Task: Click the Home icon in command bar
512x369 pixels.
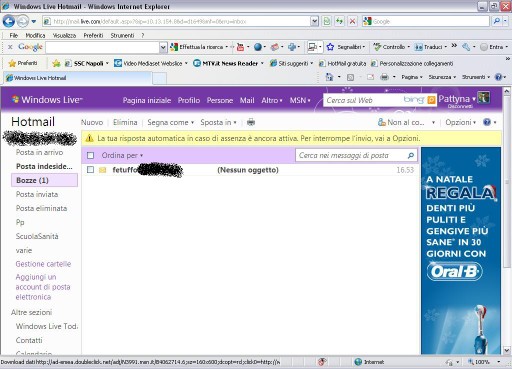Action: [x=329, y=77]
